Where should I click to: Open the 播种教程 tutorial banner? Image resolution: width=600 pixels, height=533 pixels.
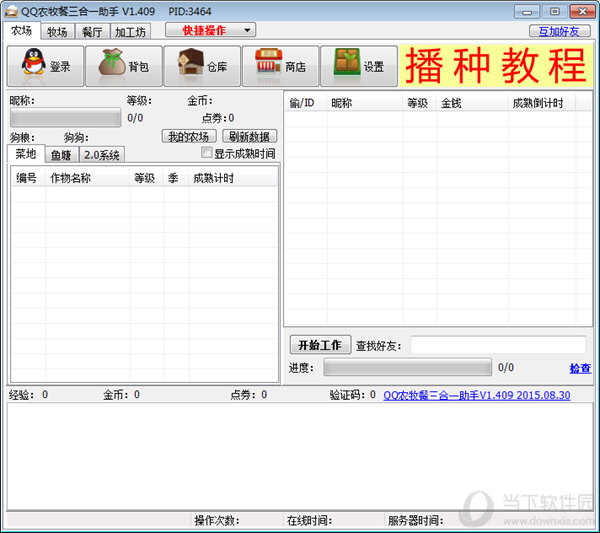pyautogui.click(x=496, y=66)
